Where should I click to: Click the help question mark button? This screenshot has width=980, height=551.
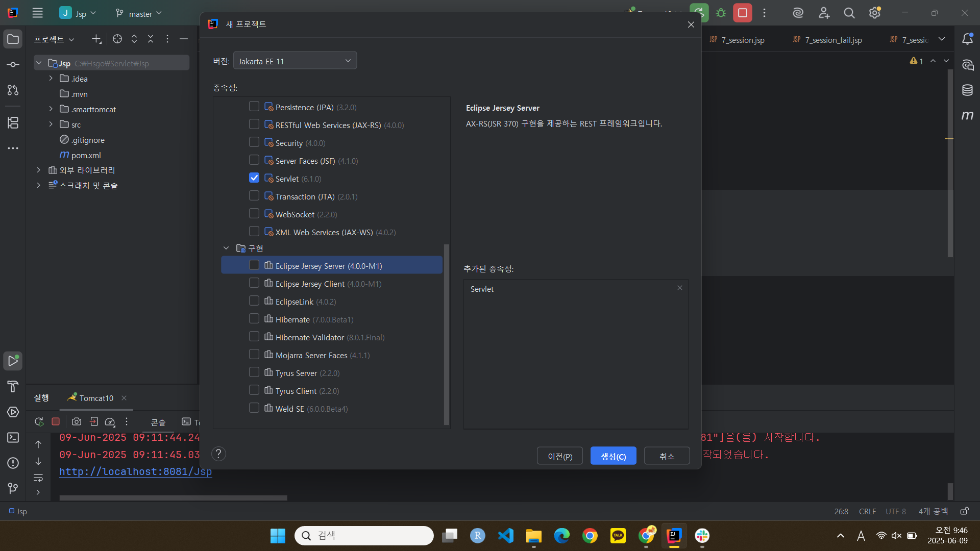tap(218, 454)
